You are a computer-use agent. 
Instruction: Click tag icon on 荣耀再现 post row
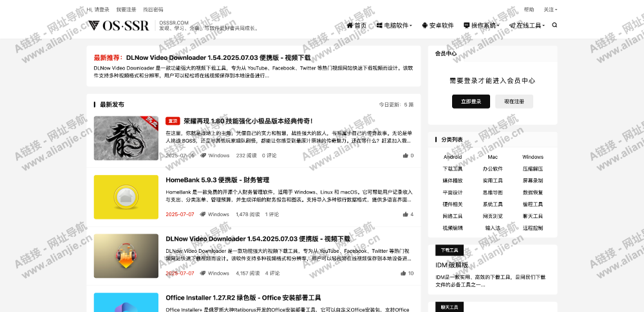pyautogui.click(x=203, y=156)
